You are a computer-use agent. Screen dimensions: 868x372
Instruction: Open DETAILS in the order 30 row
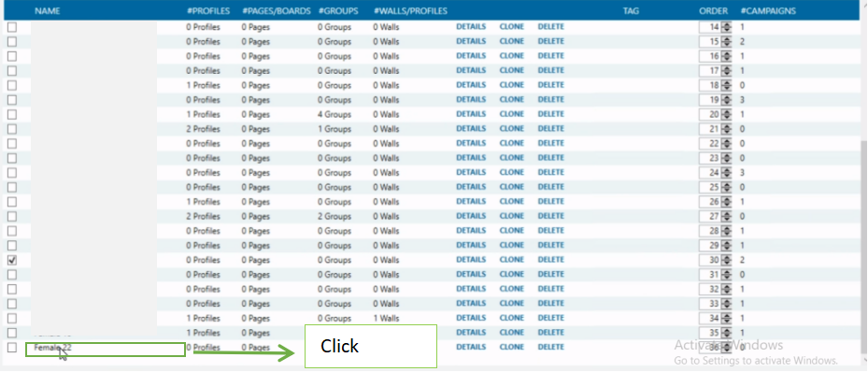tap(471, 260)
